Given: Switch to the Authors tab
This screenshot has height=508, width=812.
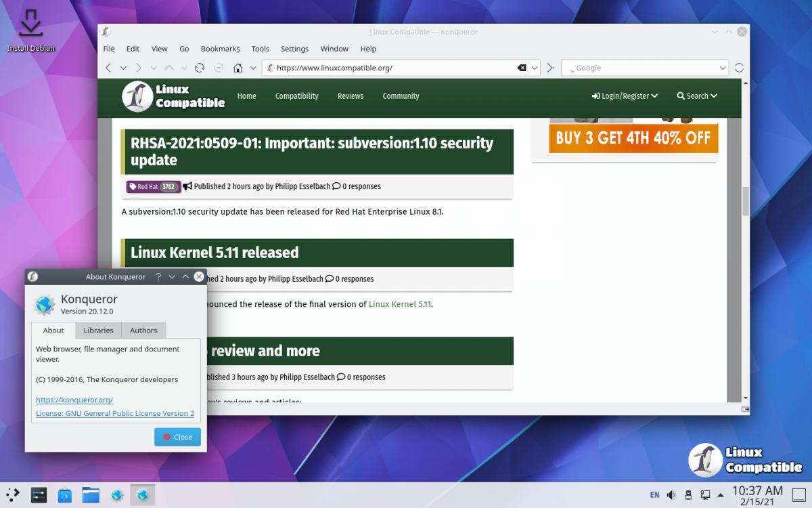Looking at the screenshot, I should [x=143, y=331].
